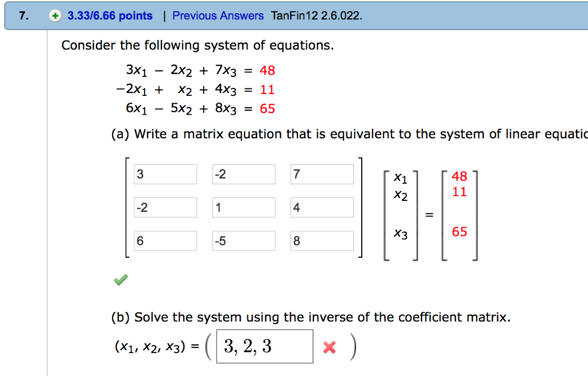588x376 pixels.
Task: Click the constant 48 in the result vector
Action: (x=459, y=177)
